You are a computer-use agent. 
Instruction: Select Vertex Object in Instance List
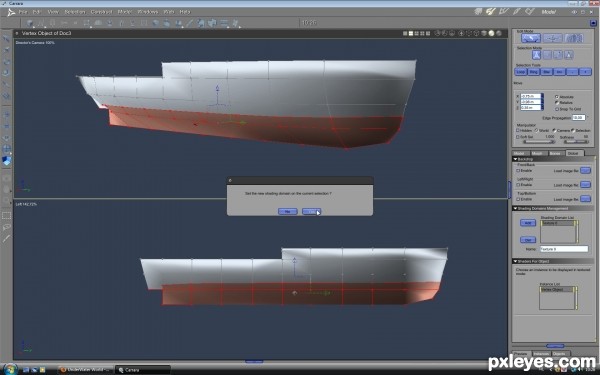tap(556, 290)
